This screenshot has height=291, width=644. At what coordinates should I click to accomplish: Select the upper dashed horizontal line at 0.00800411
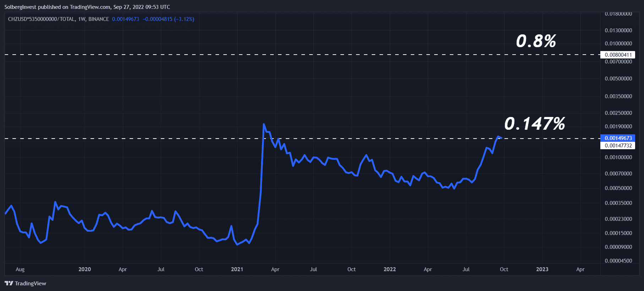302,55
